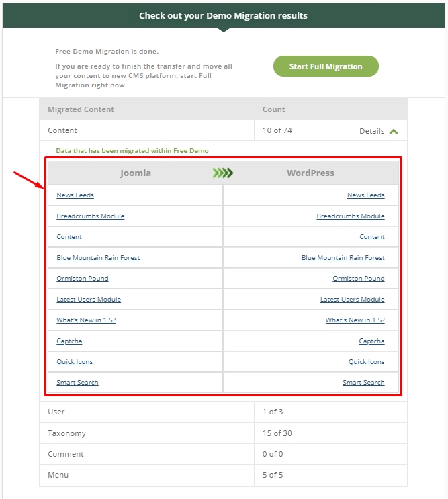Click the Start Full Migration button
The image size is (448, 499).
click(326, 66)
